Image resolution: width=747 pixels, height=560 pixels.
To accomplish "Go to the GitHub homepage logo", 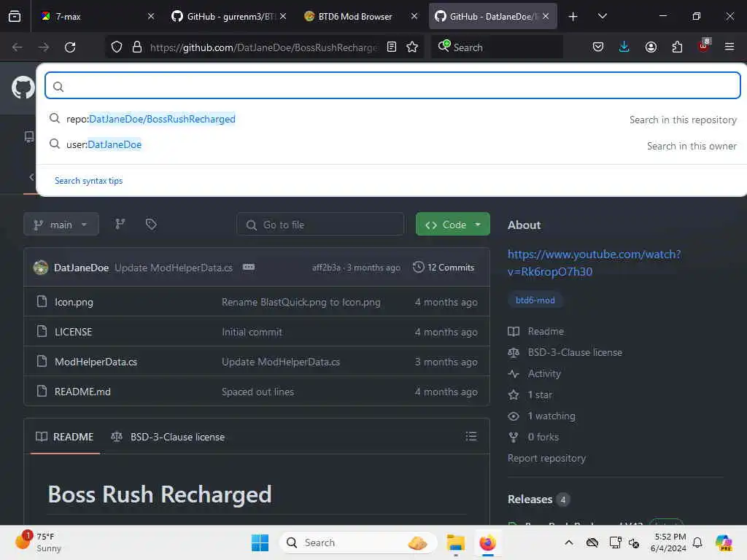I will point(23,87).
